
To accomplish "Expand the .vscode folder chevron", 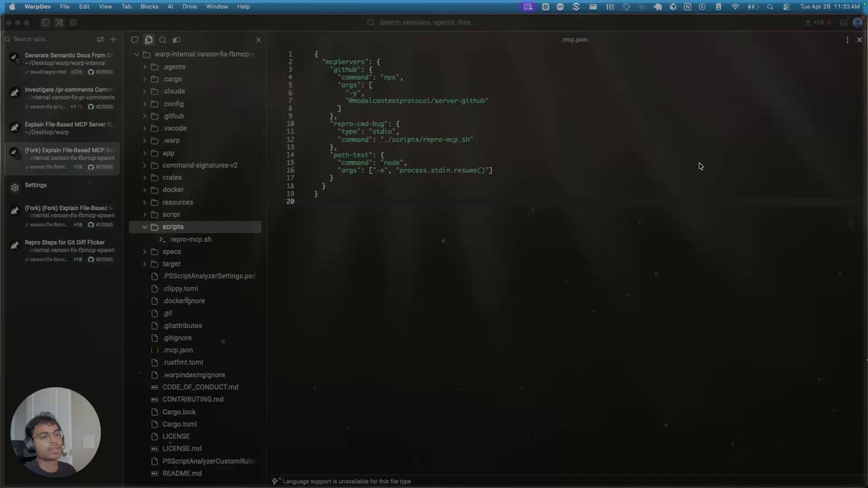I will coord(144,128).
